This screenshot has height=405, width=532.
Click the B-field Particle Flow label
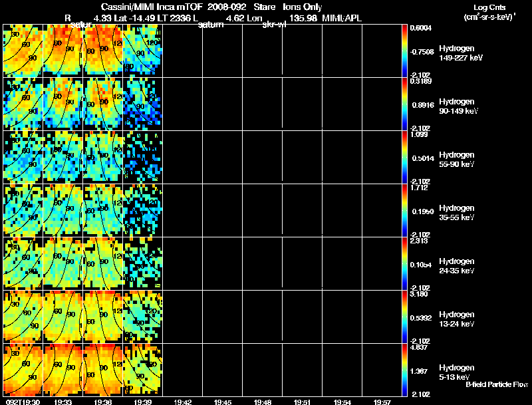pyautogui.click(x=496, y=384)
